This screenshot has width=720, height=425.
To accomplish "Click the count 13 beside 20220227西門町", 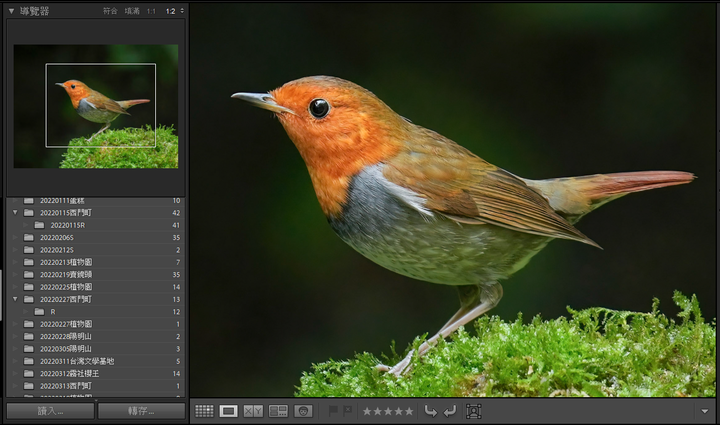I will [176, 299].
